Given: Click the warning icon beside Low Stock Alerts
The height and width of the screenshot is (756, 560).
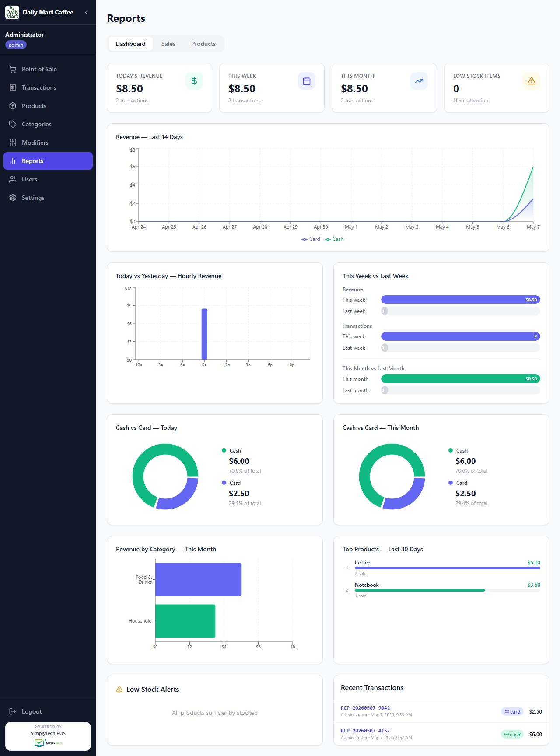Looking at the screenshot, I should click(x=119, y=689).
